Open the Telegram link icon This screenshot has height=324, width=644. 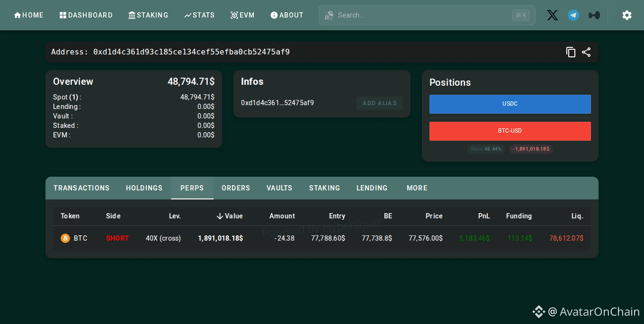tap(573, 15)
